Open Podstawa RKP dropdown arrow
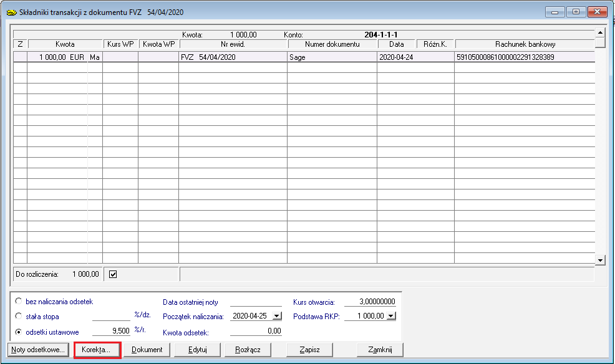 (391, 316)
